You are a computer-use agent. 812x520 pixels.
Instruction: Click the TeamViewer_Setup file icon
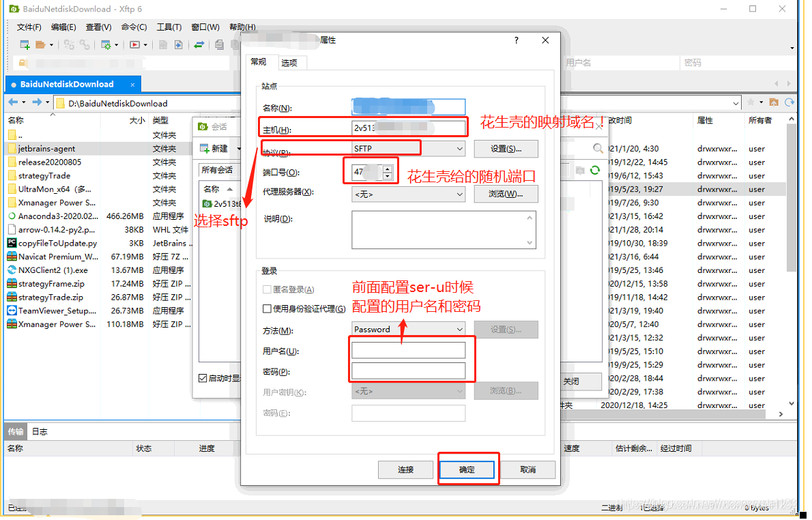tap(12, 310)
